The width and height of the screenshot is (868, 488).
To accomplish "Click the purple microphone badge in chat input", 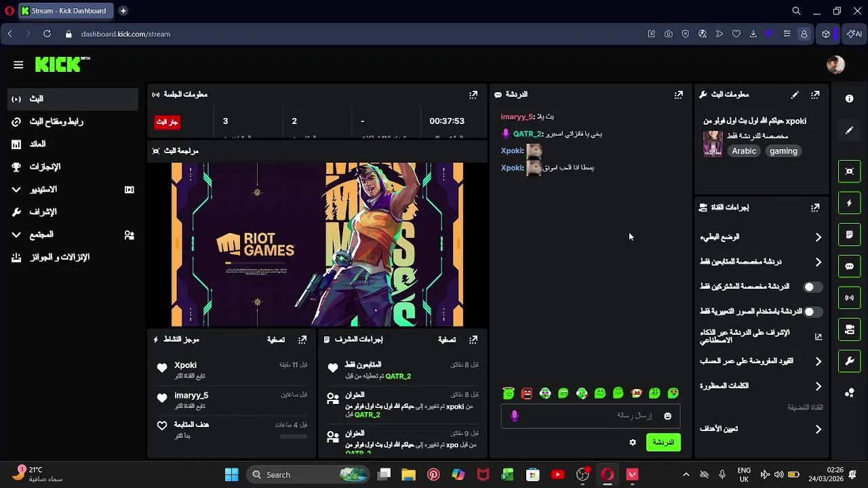I will point(514,416).
